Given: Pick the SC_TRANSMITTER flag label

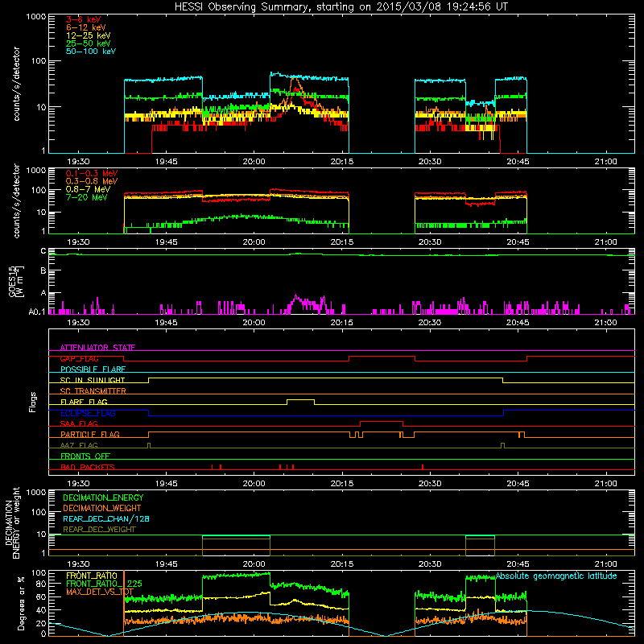Looking at the screenshot, I should [x=93, y=391].
